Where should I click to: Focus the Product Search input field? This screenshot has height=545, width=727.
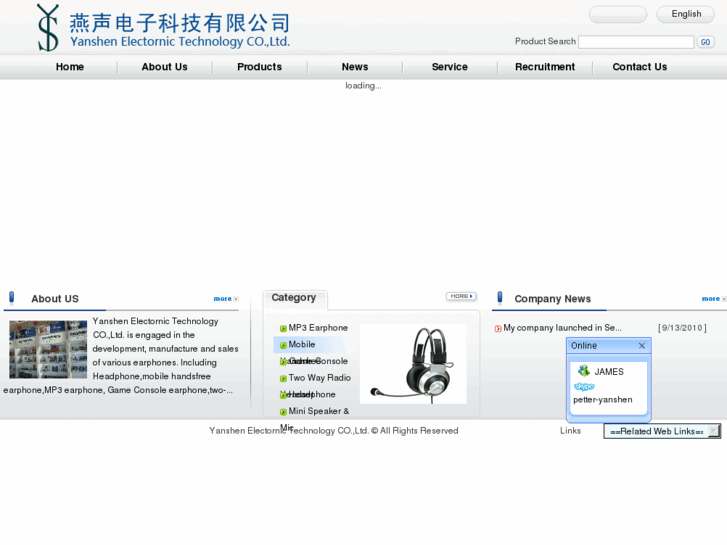pyautogui.click(x=636, y=42)
